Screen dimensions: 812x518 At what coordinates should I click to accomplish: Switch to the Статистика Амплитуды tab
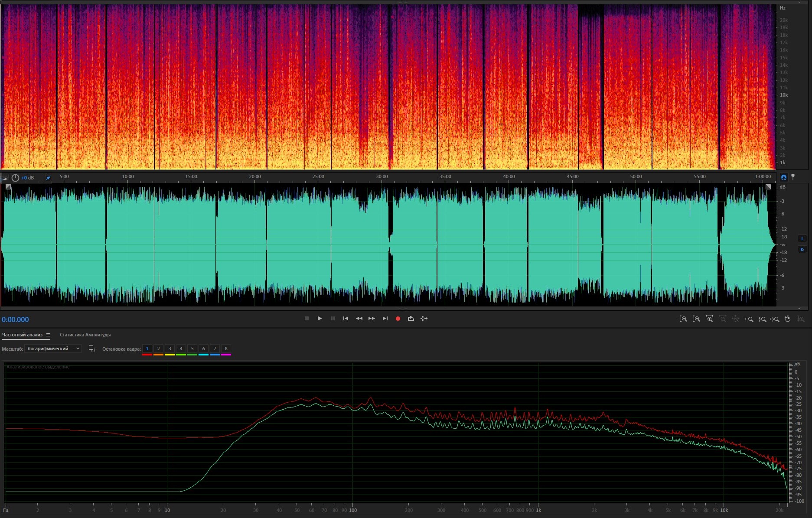[85, 335]
